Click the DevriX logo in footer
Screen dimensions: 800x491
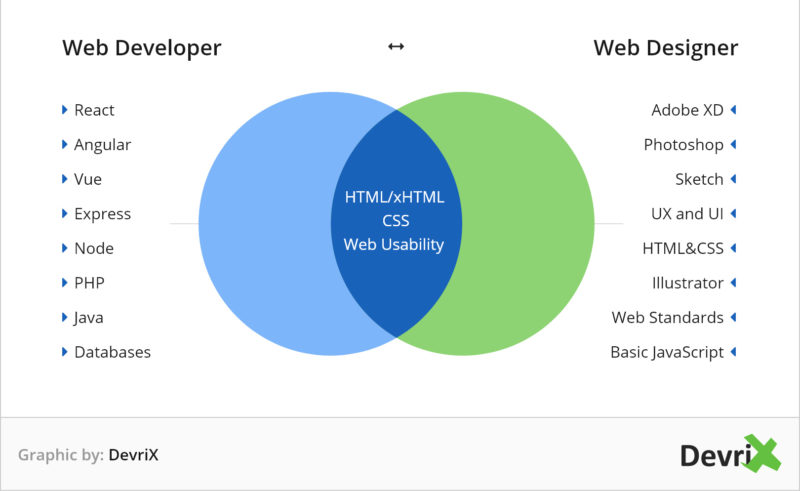click(x=729, y=455)
